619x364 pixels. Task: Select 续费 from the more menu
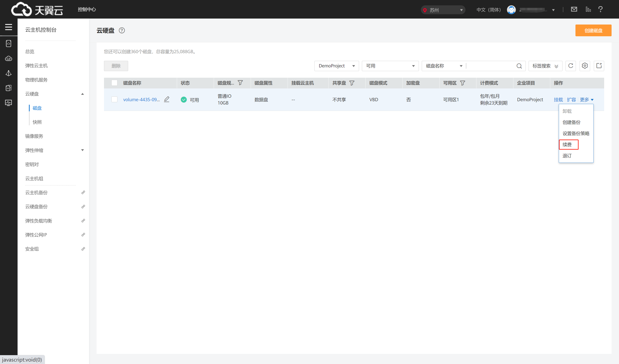pyautogui.click(x=567, y=144)
